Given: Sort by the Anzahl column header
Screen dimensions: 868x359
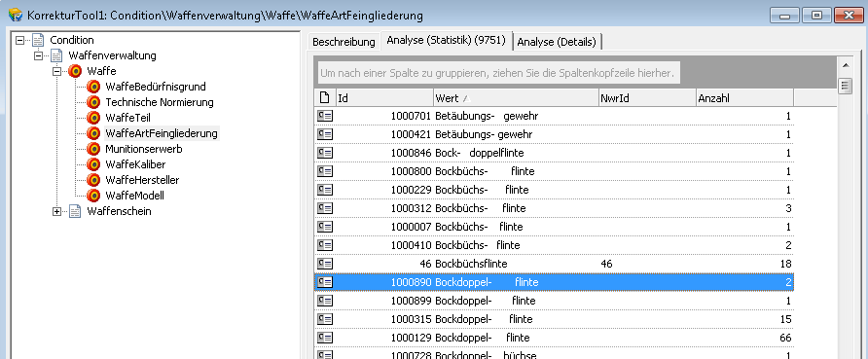Looking at the screenshot, I should coord(744,98).
